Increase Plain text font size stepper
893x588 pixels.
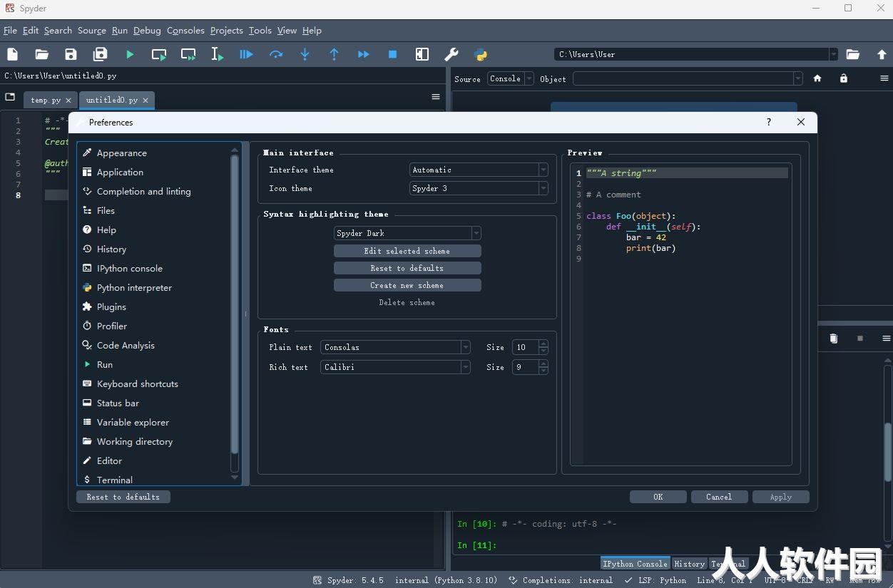(544, 344)
